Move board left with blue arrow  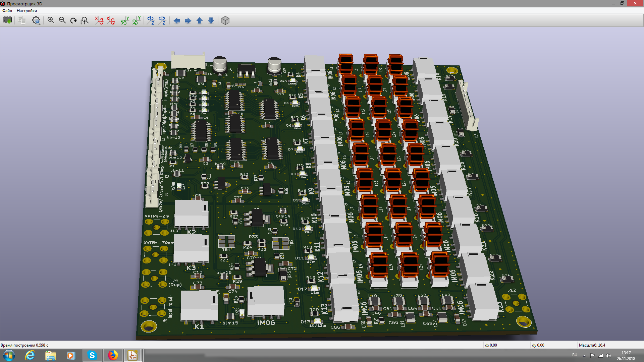pyautogui.click(x=177, y=20)
